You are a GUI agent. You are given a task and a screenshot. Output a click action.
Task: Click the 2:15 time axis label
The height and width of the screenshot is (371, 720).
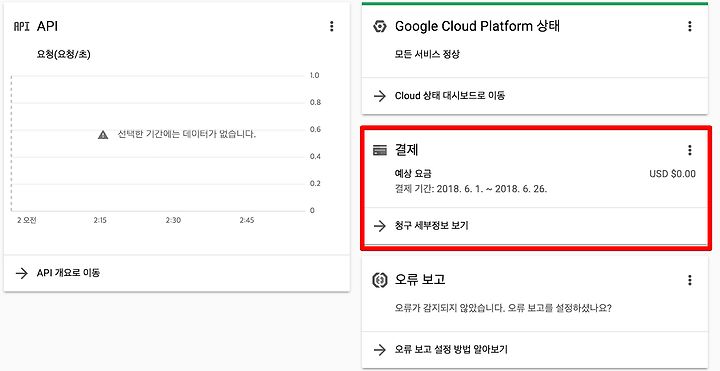click(x=100, y=220)
